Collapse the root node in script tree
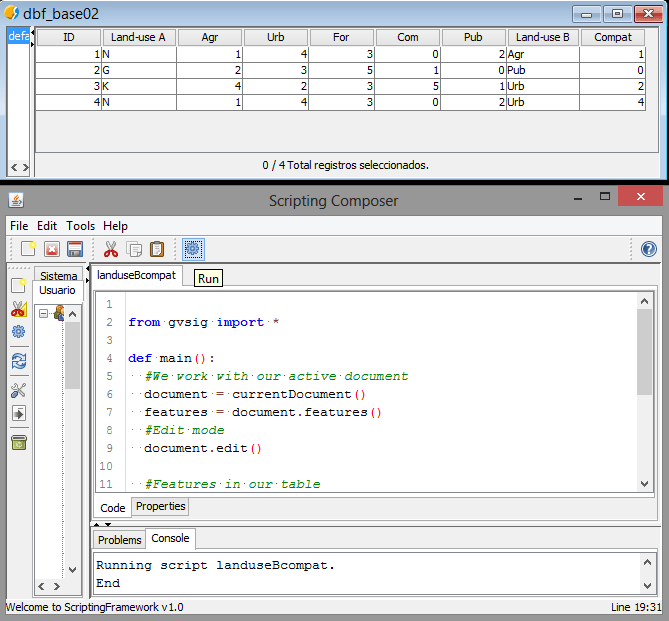669x621 pixels. [43, 313]
